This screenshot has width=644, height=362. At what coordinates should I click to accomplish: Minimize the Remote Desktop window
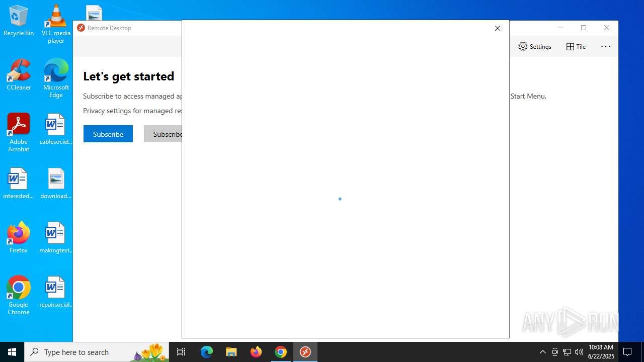click(x=561, y=28)
